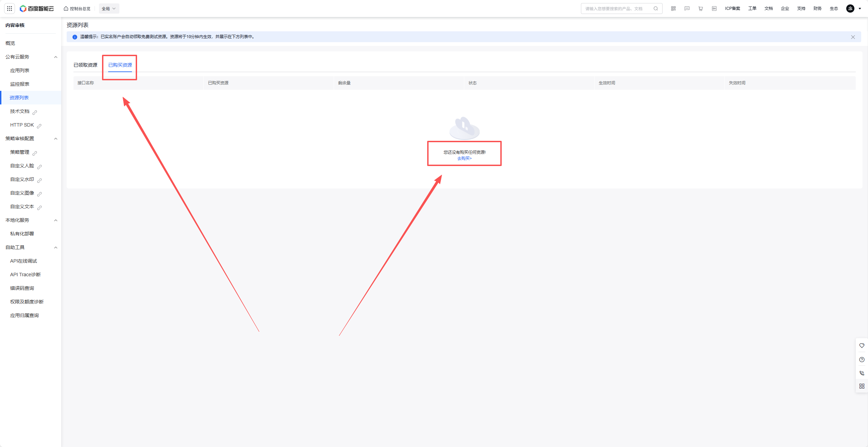Open the 全局 region dropdown
Image resolution: width=868 pixels, height=447 pixels.
[109, 9]
